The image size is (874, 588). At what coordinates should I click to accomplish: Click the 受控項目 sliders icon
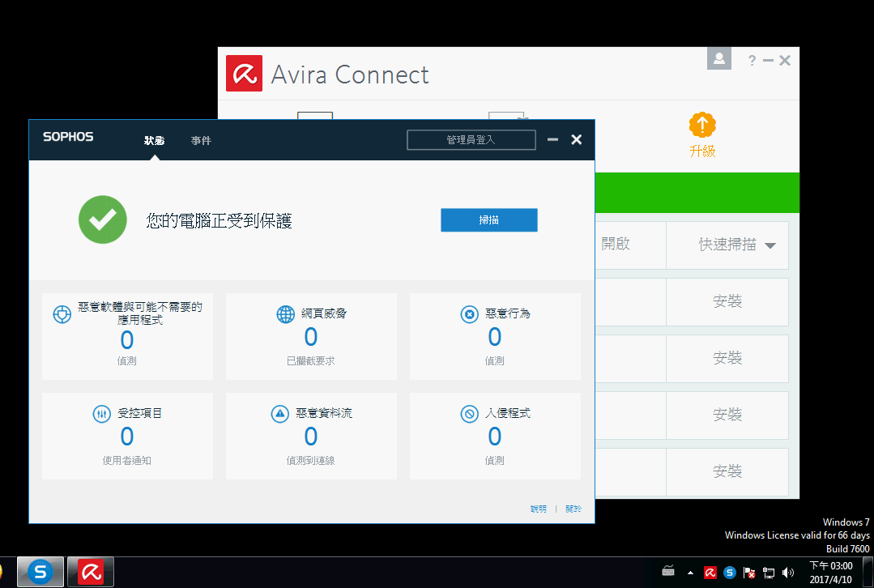click(x=101, y=414)
